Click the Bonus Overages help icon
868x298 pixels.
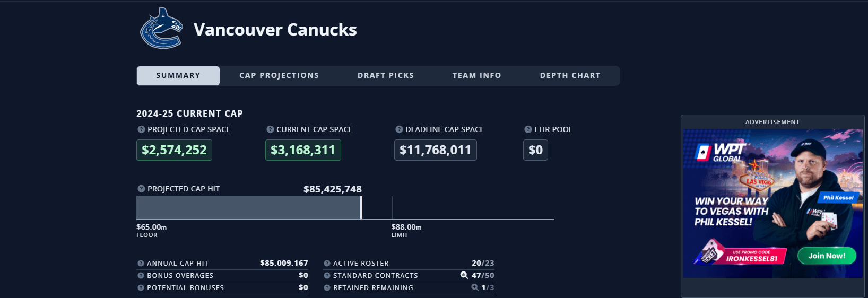pyautogui.click(x=141, y=276)
